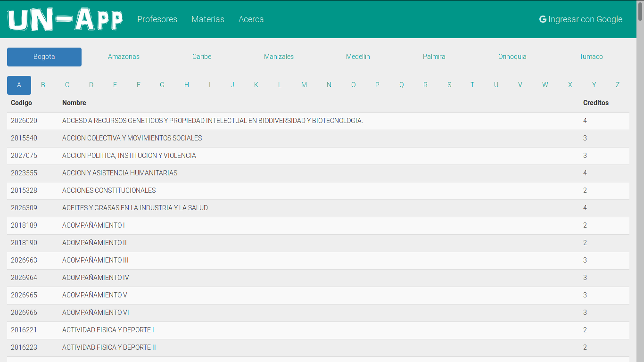Filter subjects by letter U
The width and height of the screenshot is (644, 362).
496,85
